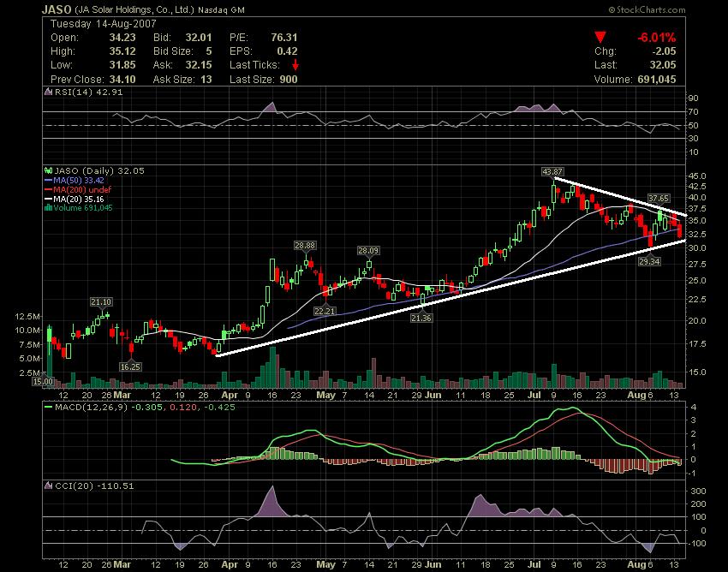The width and height of the screenshot is (728, 572).
Task: Click the 90 level on RSI axis
Action: (693, 98)
